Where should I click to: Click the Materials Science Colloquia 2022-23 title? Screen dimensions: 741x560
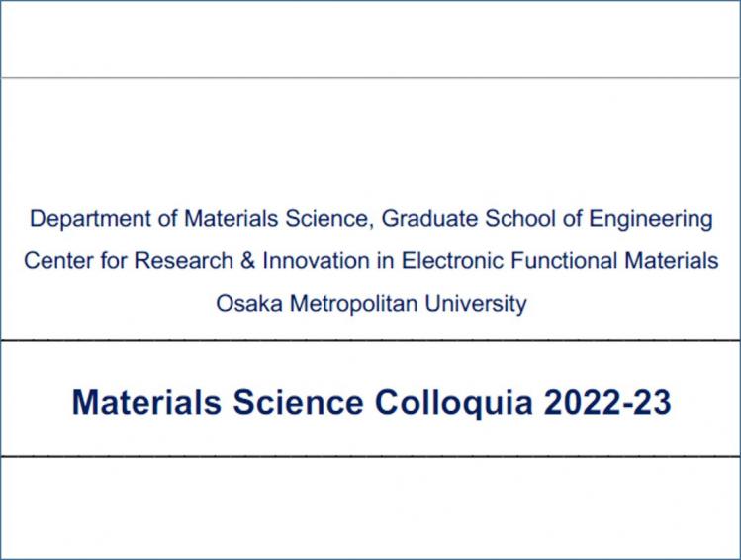point(371,402)
